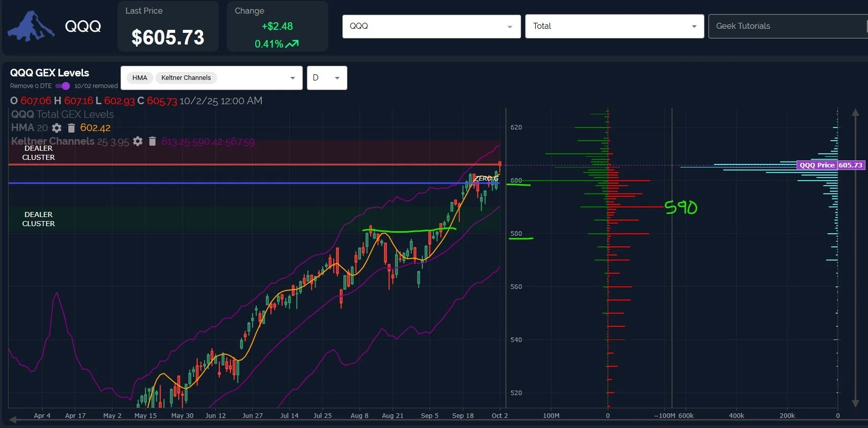
Task: Expand the Total selection dropdown
Action: 615,26
